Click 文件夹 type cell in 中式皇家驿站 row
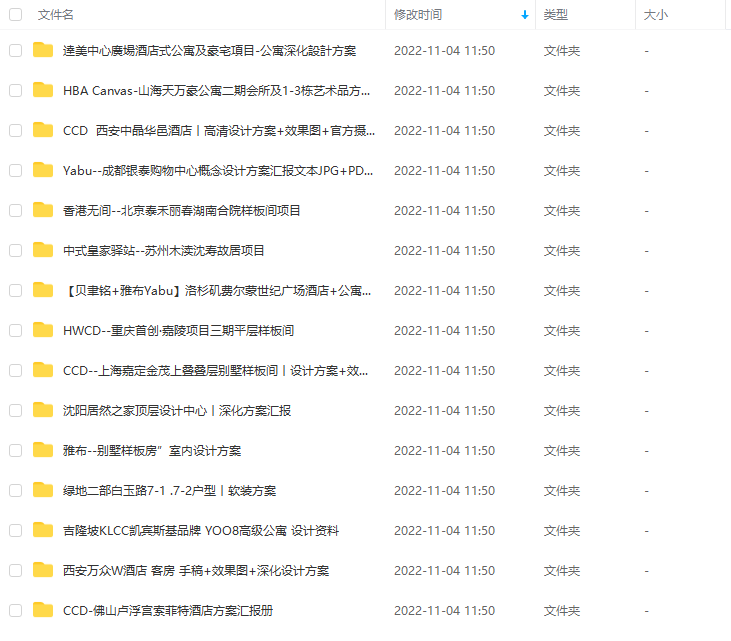This screenshot has height=641, width=731. 562,251
